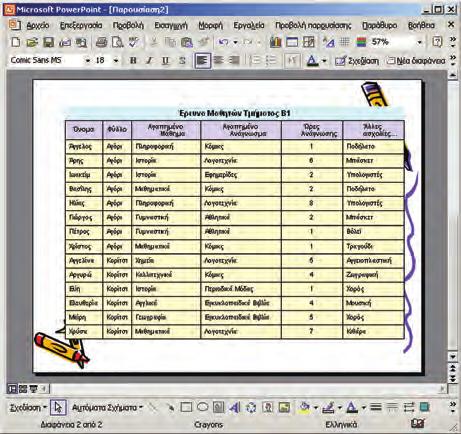Apply text shadow with the S icon
The image size is (461, 434).
click(182, 61)
